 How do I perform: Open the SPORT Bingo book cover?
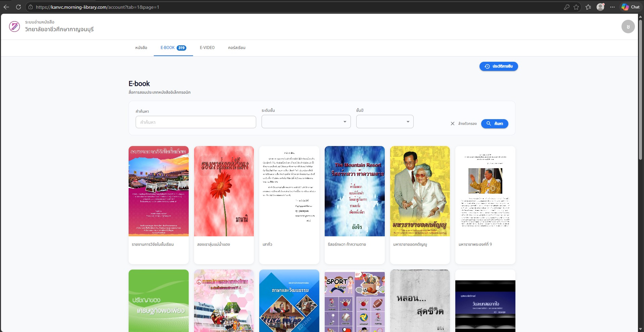click(355, 301)
